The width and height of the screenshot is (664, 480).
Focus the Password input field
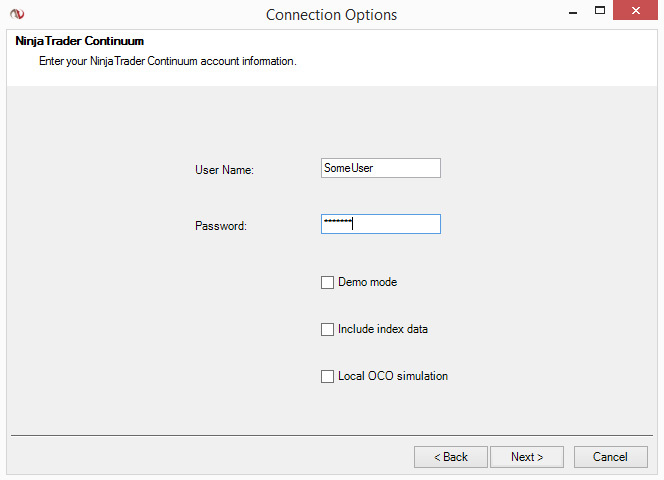coord(381,224)
